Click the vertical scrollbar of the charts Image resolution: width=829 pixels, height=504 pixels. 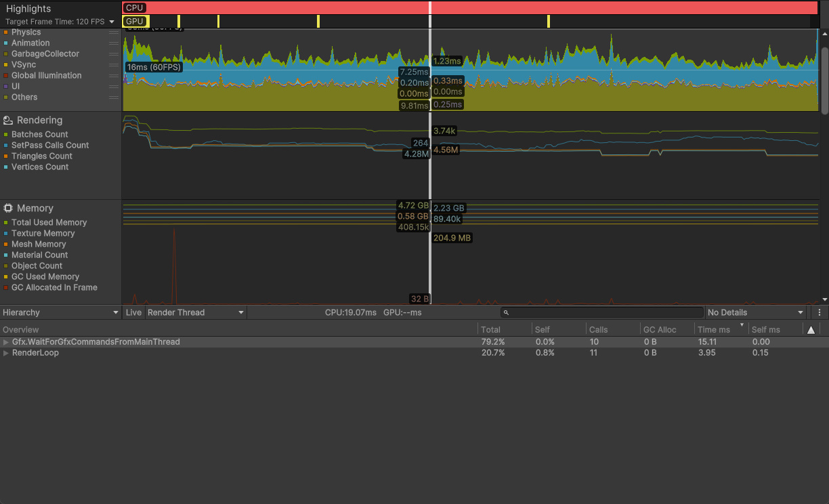point(824,81)
